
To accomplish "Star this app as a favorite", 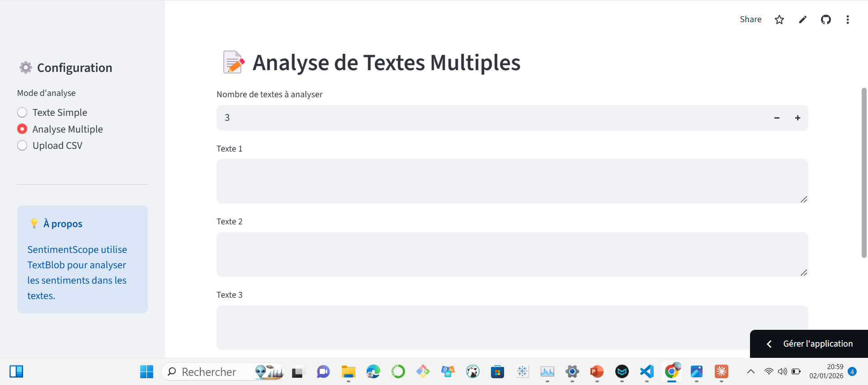I will tap(779, 19).
